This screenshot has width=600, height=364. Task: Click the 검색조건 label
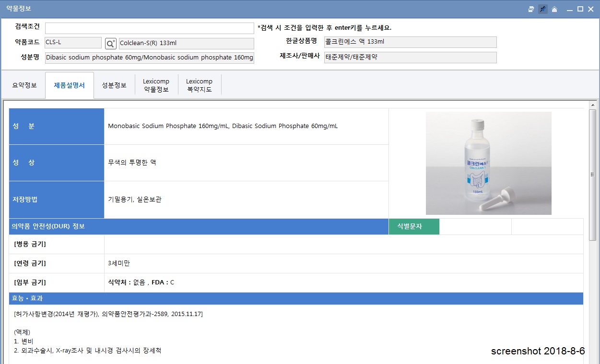[x=27, y=27]
